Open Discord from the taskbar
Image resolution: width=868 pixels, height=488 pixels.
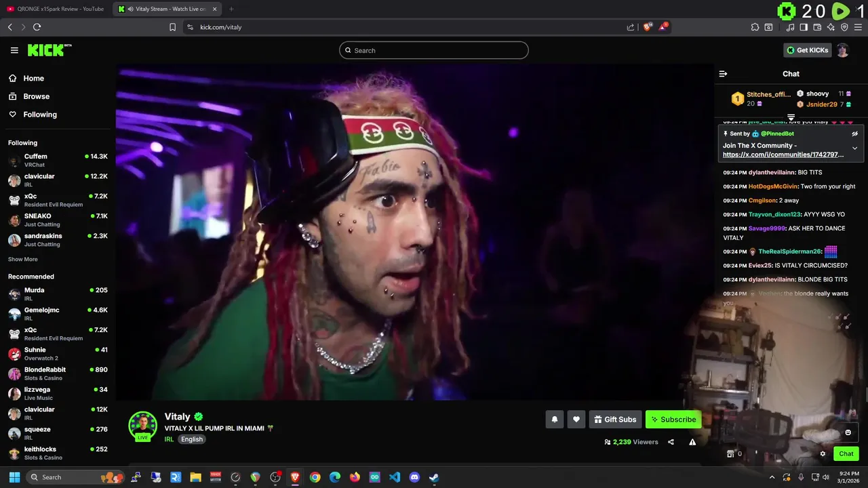click(414, 477)
